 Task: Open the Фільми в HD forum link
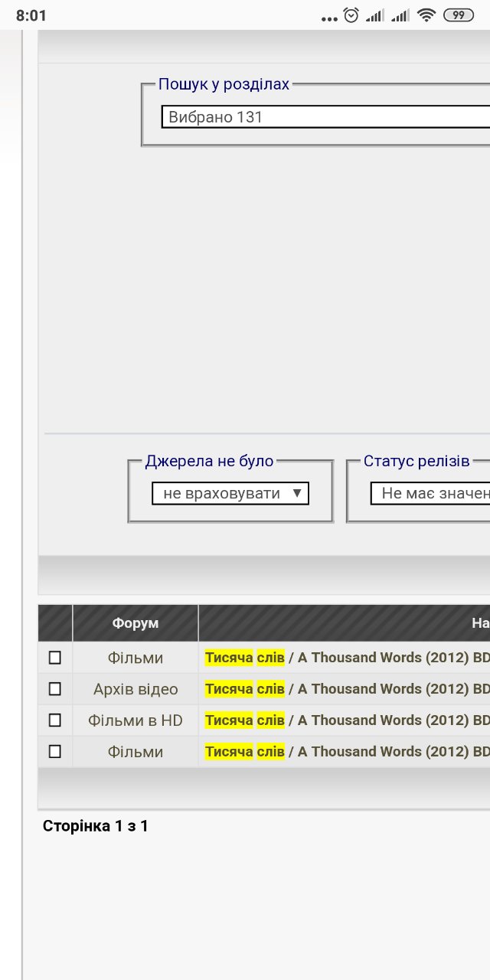tap(136, 720)
